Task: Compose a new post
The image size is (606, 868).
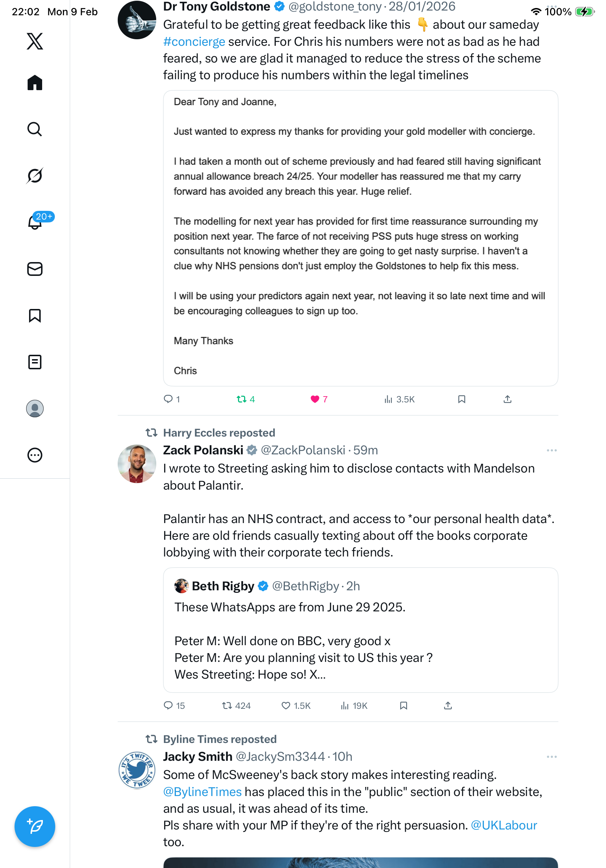Action: [35, 827]
